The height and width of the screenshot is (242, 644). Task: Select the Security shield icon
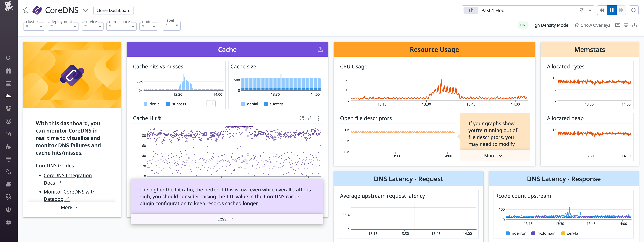pyautogui.click(x=9, y=210)
